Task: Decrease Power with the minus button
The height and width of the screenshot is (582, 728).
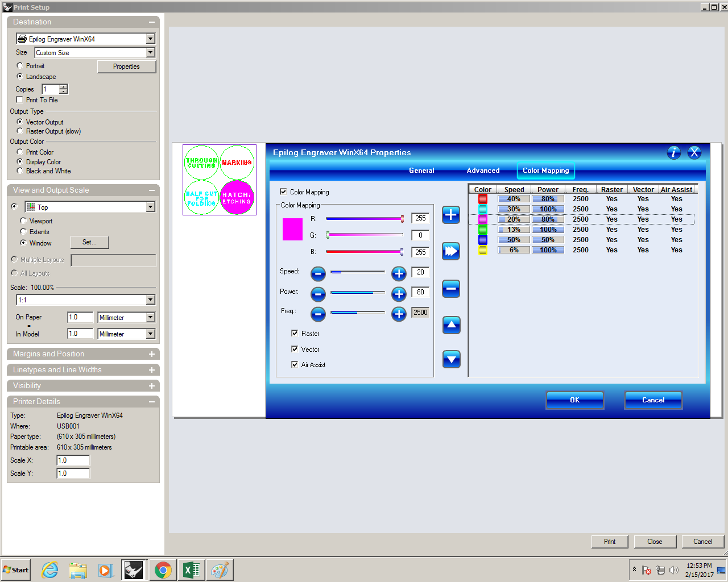Action: 318,294
